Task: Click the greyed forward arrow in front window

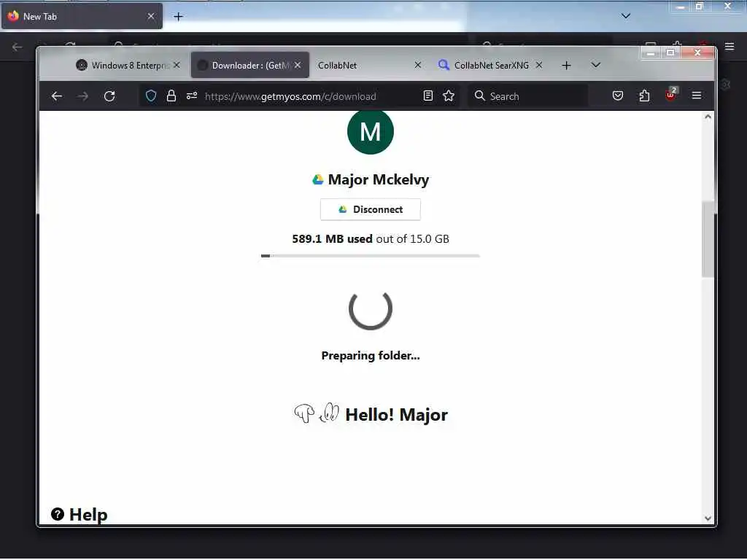Action: click(x=82, y=96)
